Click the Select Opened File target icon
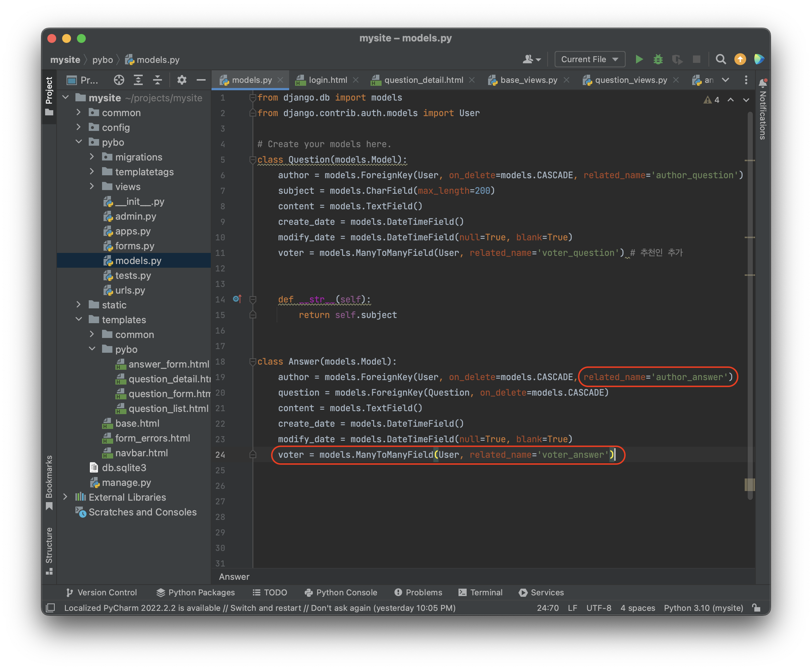 pos(119,80)
